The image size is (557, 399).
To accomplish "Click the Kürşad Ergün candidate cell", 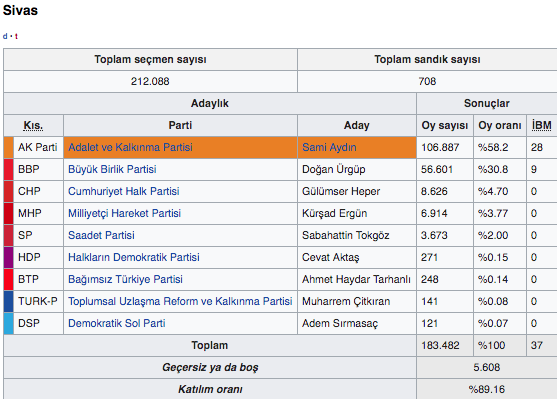I will click(x=357, y=214).
